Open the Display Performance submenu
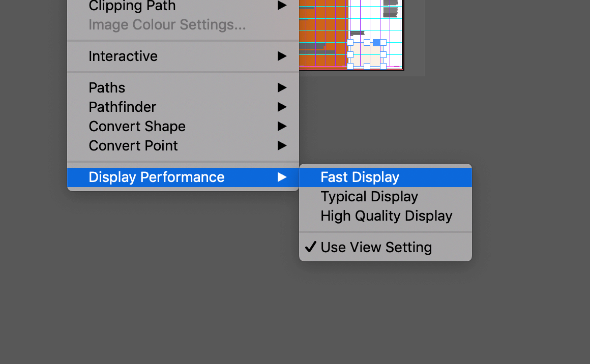The image size is (590, 364). coord(156,177)
